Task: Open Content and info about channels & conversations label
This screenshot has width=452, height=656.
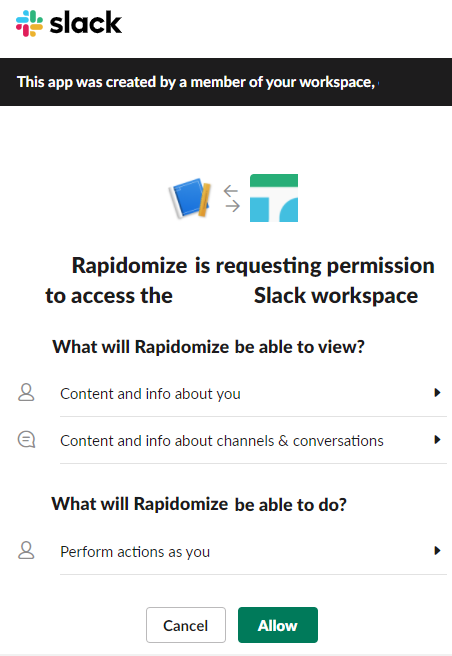Action: tap(222, 441)
